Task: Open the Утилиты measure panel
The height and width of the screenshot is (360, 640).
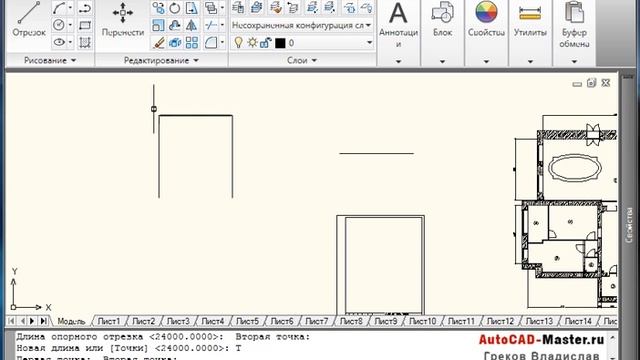Action: (x=530, y=33)
